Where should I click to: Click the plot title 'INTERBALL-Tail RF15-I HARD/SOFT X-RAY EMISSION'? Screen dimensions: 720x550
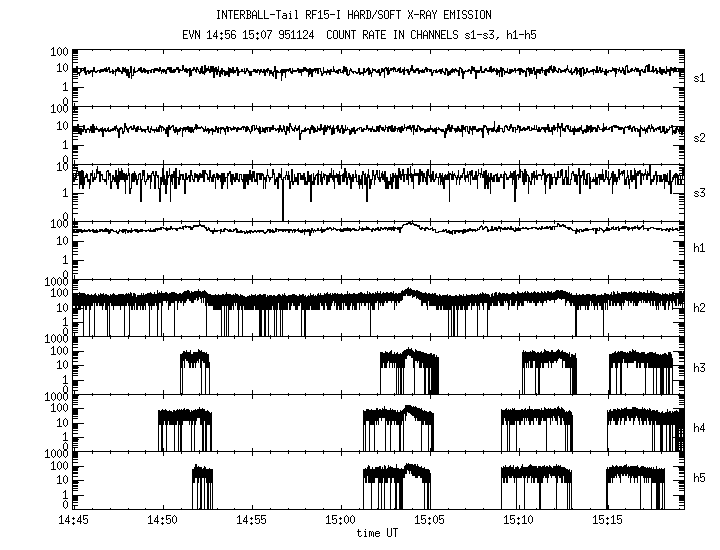pyautogui.click(x=354, y=15)
